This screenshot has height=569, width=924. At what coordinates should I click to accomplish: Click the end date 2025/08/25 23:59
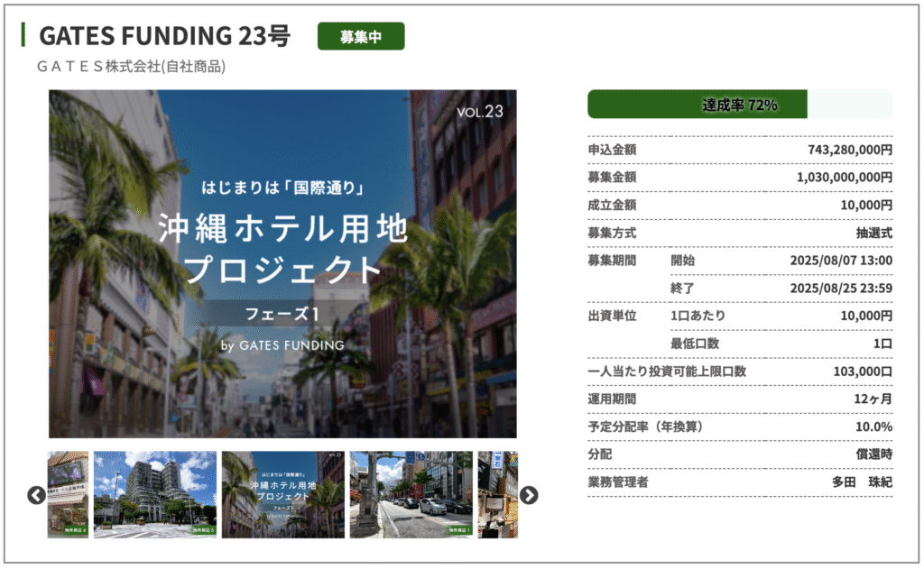pyautogui.click(x=841, y=288)
